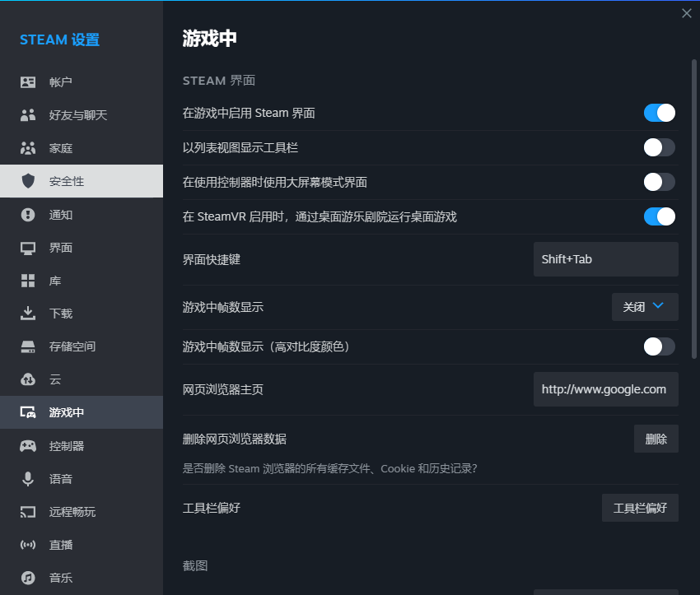Screen dimensions: 700x595
Task: Enable 游戏中帧数显示（高对比度颜色）switch
Action: pyautogui.click(x=659, y=346)
